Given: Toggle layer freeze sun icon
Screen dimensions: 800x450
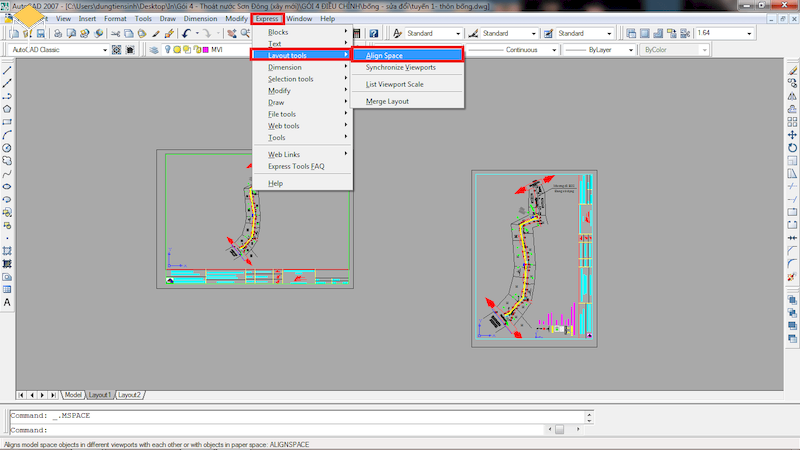Looking at the screenshot, I should coord(177,49).
